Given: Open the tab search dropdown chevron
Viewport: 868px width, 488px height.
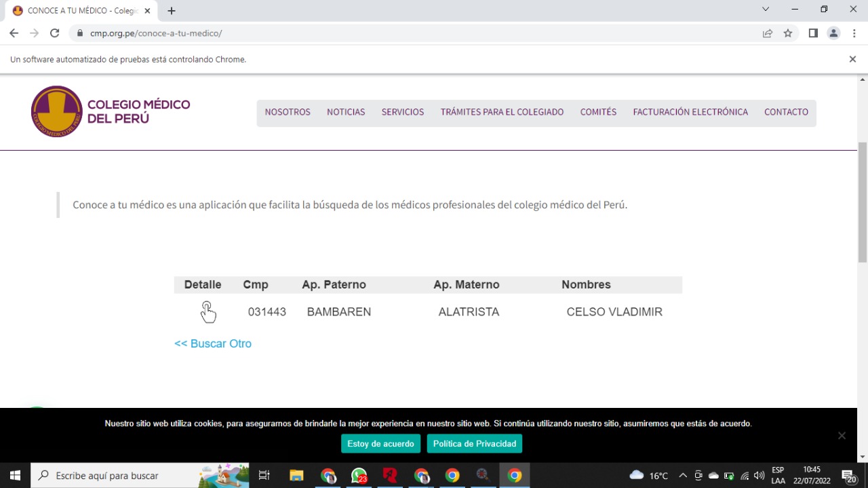Looking at the screenshot, I should [766, 10].
